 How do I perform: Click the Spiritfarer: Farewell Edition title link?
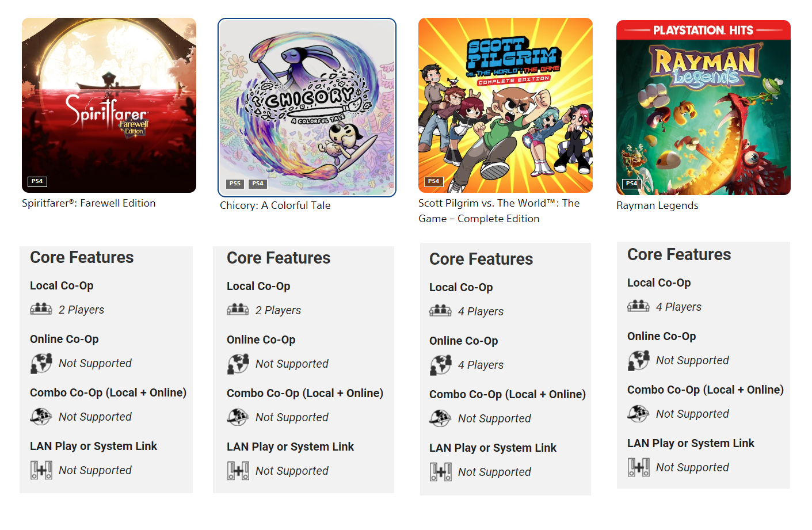point(89,203)
